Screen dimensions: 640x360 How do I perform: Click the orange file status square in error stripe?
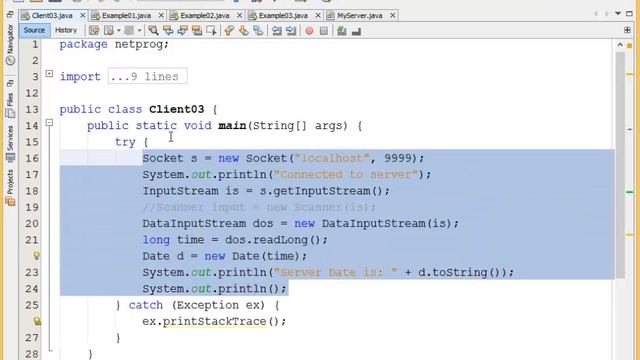[629, 46]
